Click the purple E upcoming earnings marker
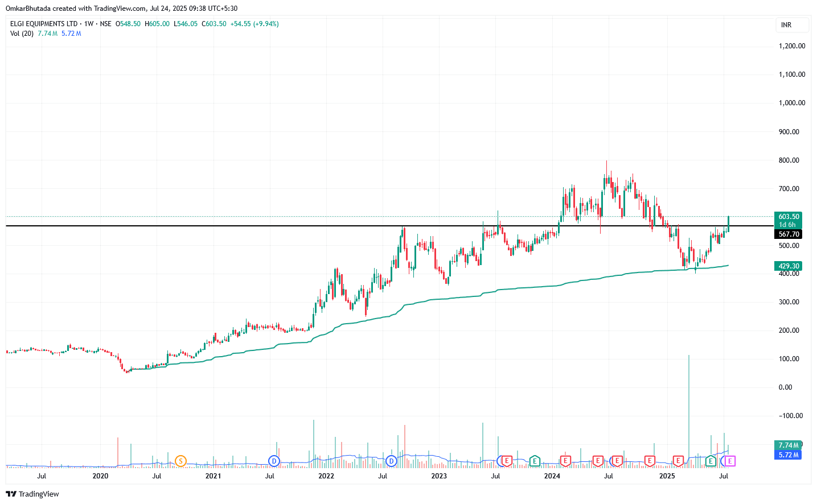This screenshot has height=504, width=817. [730, 461]
